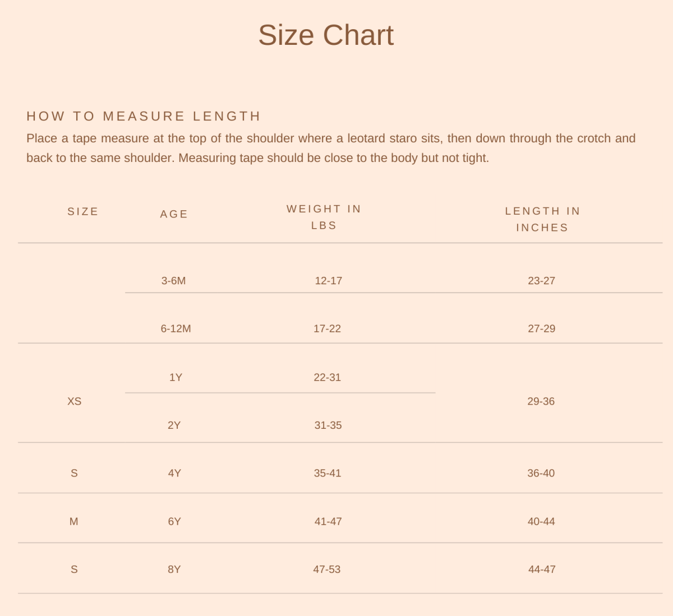Click the 1Y age cell

point(176,377)
